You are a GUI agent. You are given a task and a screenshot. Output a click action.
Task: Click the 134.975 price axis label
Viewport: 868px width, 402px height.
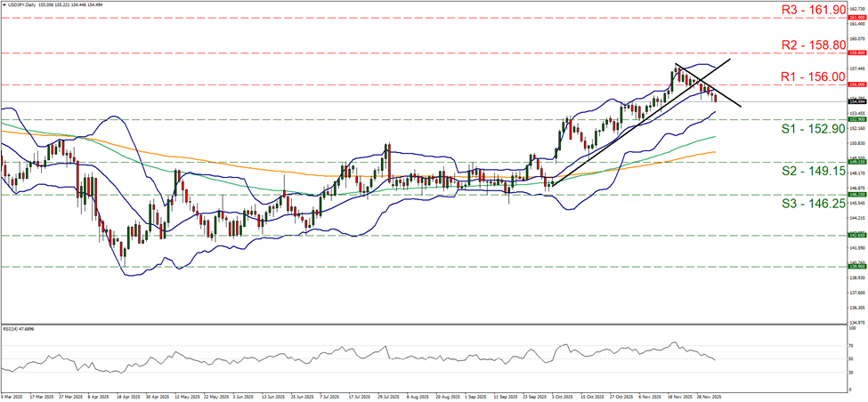point(857,322)
